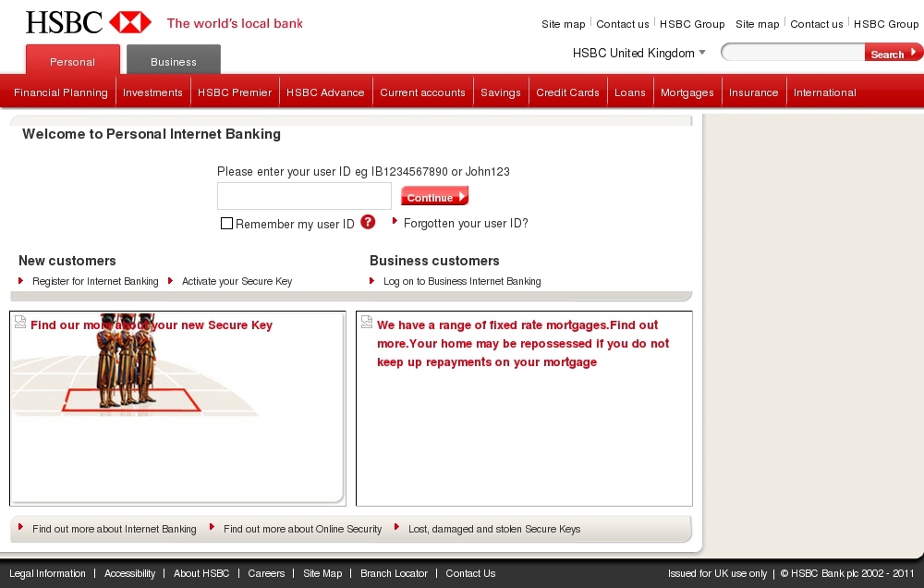Open the Credit Cards menu item
The height and width of the screenshot is (588, 924).
point(567,92)
